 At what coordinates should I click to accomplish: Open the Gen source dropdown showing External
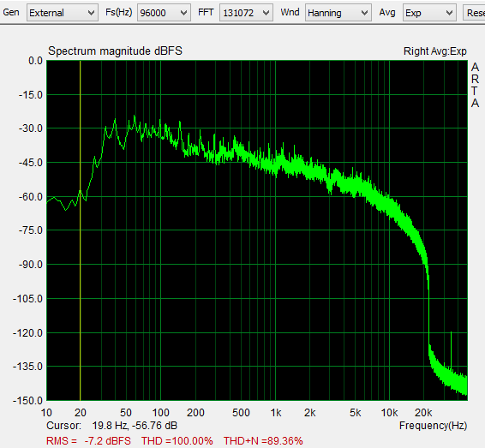pyautogui.click(x=63, y=13)
